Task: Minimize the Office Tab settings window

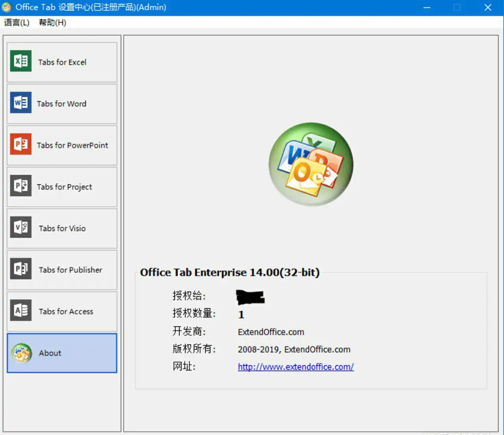Action: (x=427, y=7)
